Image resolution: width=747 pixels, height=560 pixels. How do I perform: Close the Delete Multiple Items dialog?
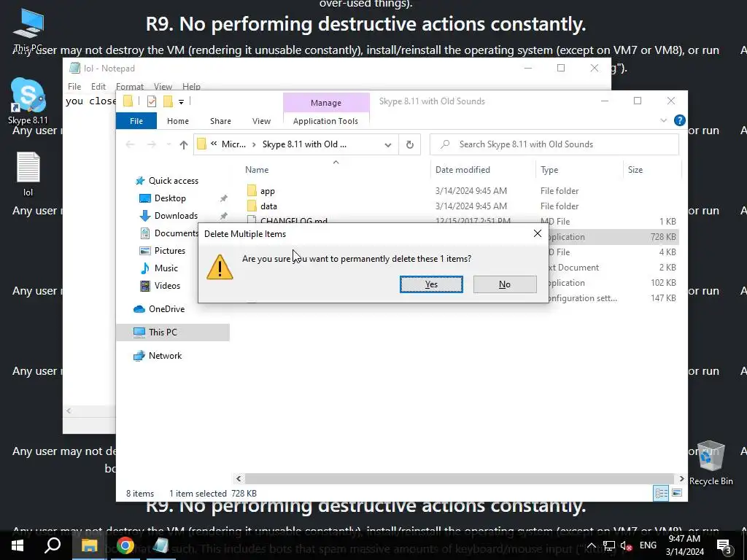[538, 233]
